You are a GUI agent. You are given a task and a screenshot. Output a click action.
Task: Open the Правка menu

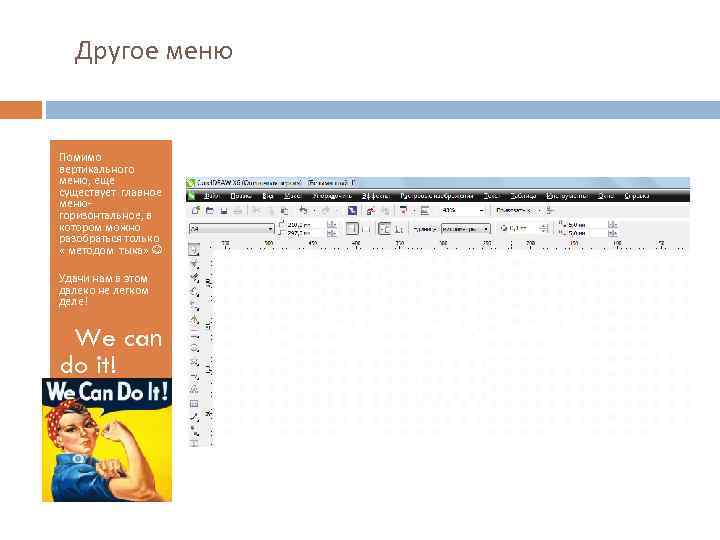[x=240, y=196]
